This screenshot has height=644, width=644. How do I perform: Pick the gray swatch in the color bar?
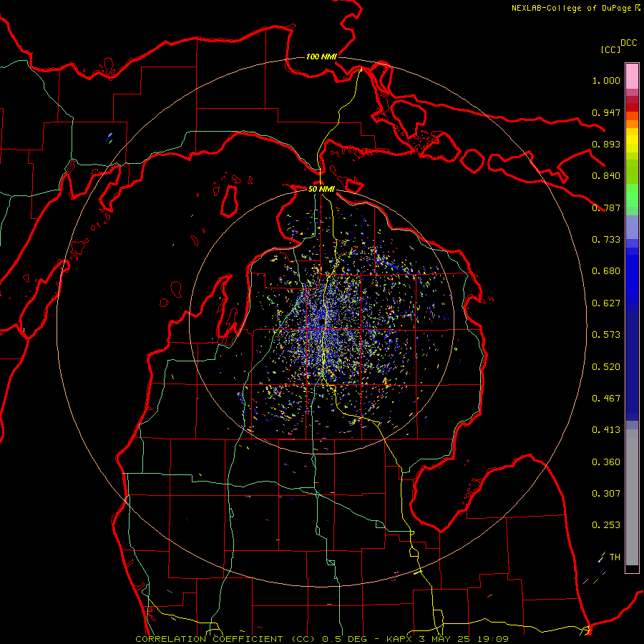(632, 497)
